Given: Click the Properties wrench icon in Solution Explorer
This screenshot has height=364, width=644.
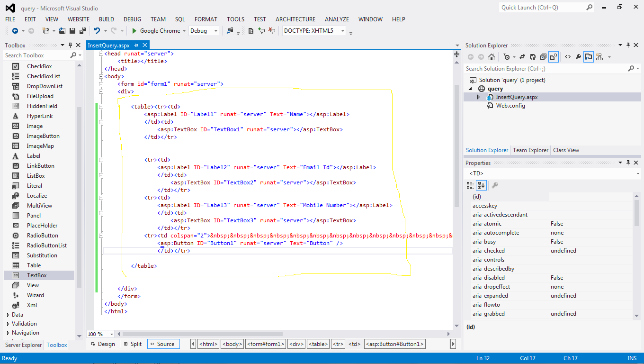Looking at the screenshot, I should 578,56.
